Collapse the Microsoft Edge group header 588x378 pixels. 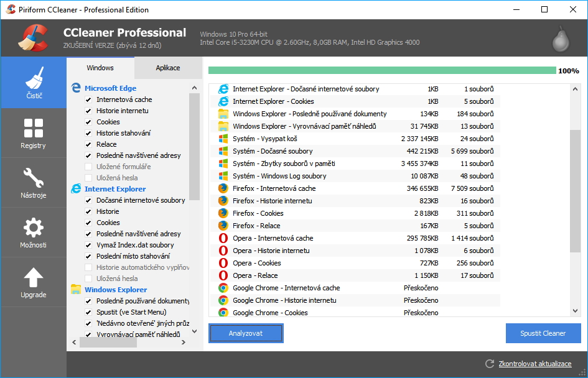click(x=110, y=88)
